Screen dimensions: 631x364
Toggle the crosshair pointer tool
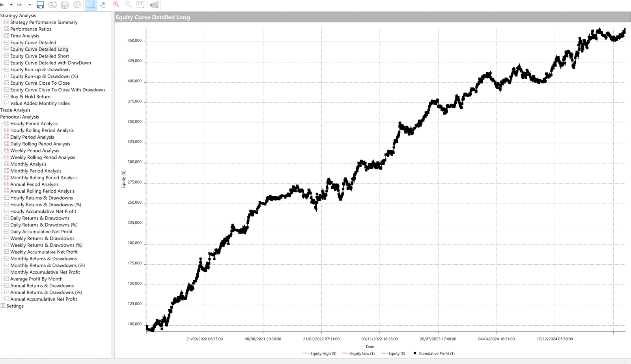coord(91,5)
